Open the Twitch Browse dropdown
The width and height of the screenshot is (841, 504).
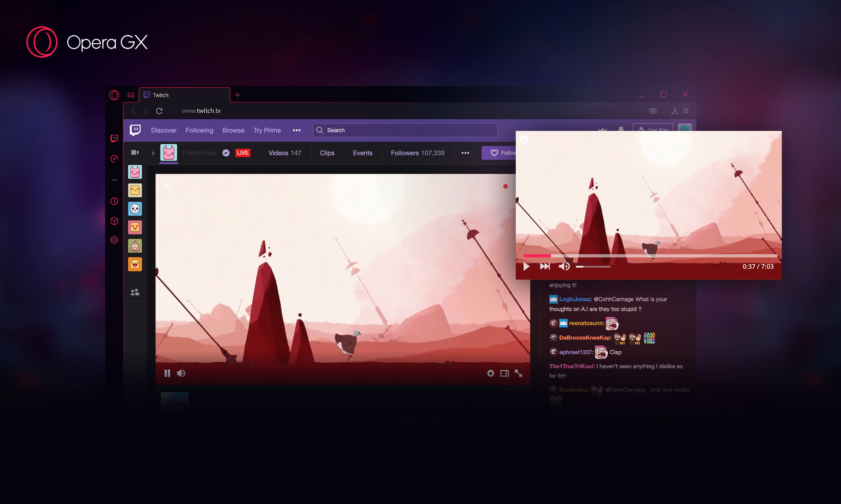(x=233, y=130)
